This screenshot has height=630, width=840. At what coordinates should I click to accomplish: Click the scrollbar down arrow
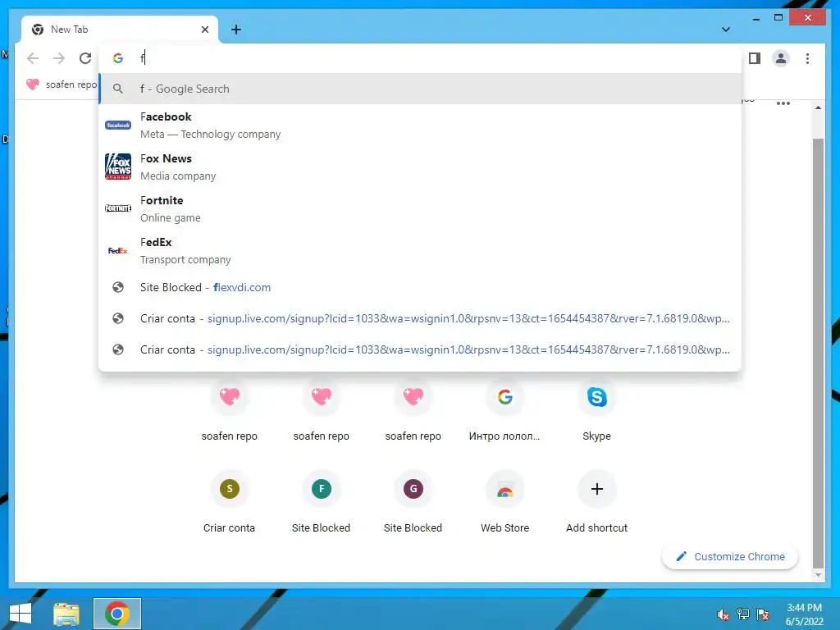[x=818, y=575]
